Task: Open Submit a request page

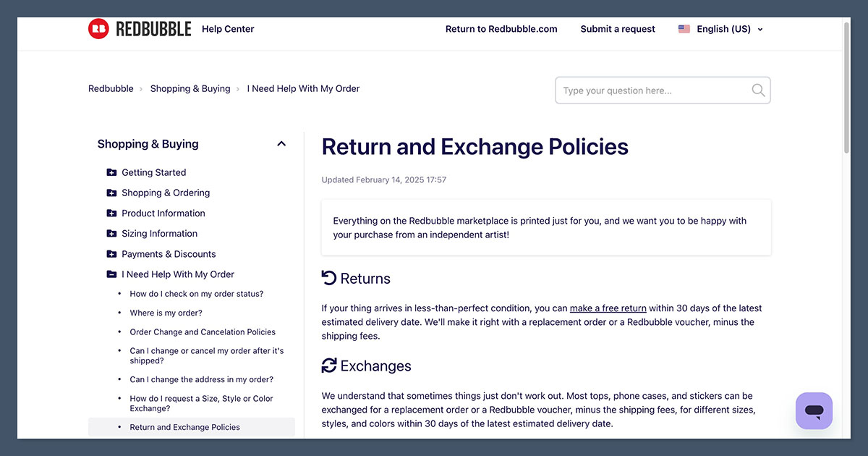Action: [x=618, y=29]
